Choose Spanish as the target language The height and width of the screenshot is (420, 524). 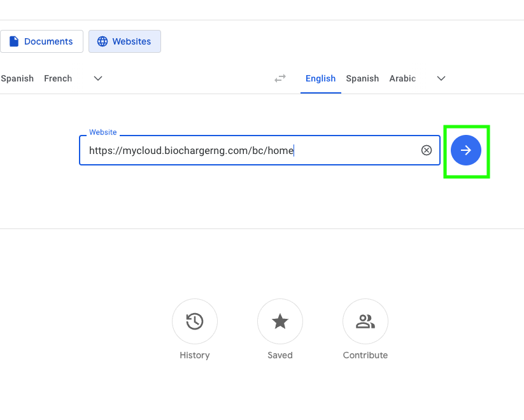[x=362, y=78]
